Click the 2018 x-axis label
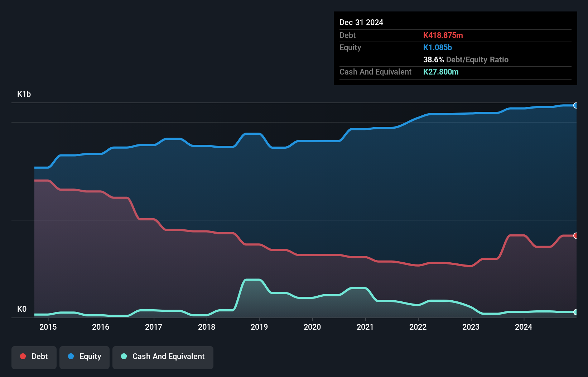588x377 pixels. click(207, 327)
